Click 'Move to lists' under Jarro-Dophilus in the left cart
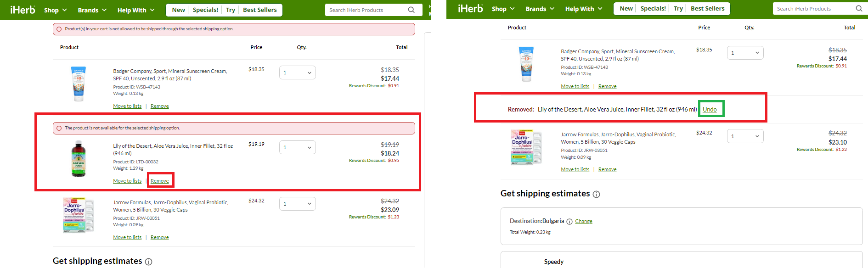Screen dimensions: 868x268 click(x=127, y=237)
